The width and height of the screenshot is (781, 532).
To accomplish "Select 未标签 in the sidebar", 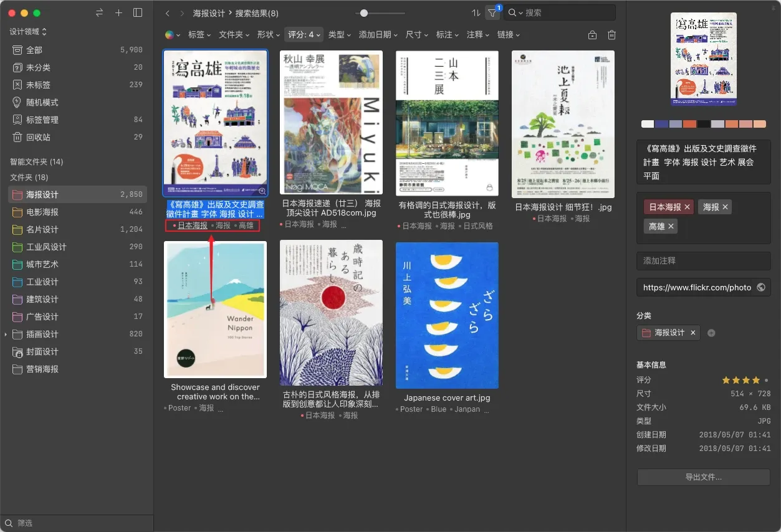I will point(77,85).
